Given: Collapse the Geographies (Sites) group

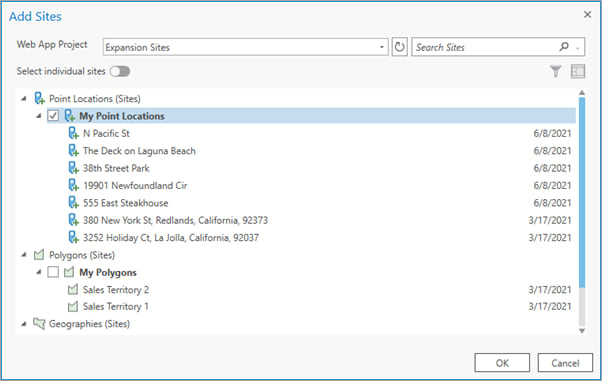Looking at the screenshot, I should 24,324.
